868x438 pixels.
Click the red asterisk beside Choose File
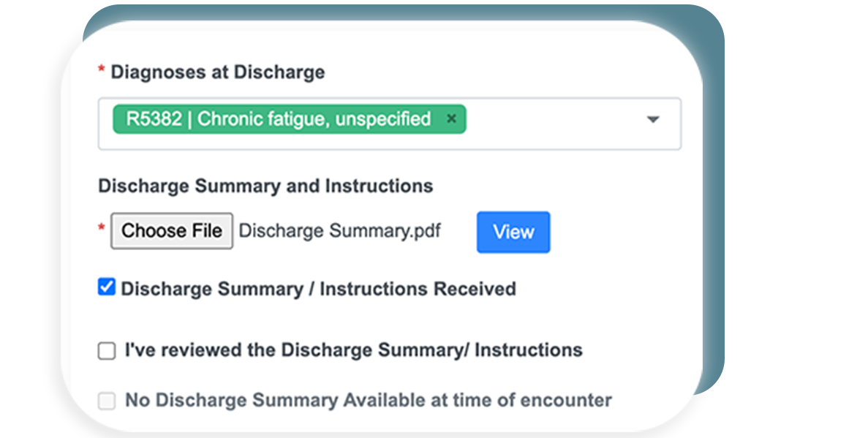point(102,227)
